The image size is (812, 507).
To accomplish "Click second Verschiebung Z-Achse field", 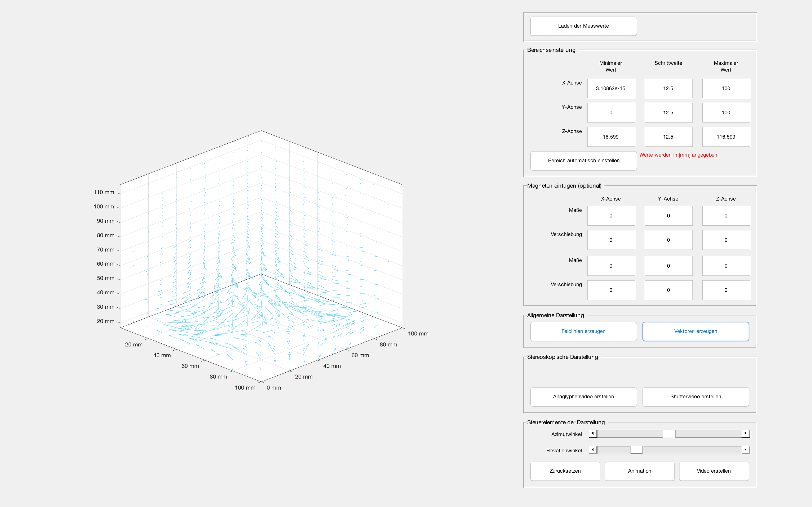I will point(726,290).
